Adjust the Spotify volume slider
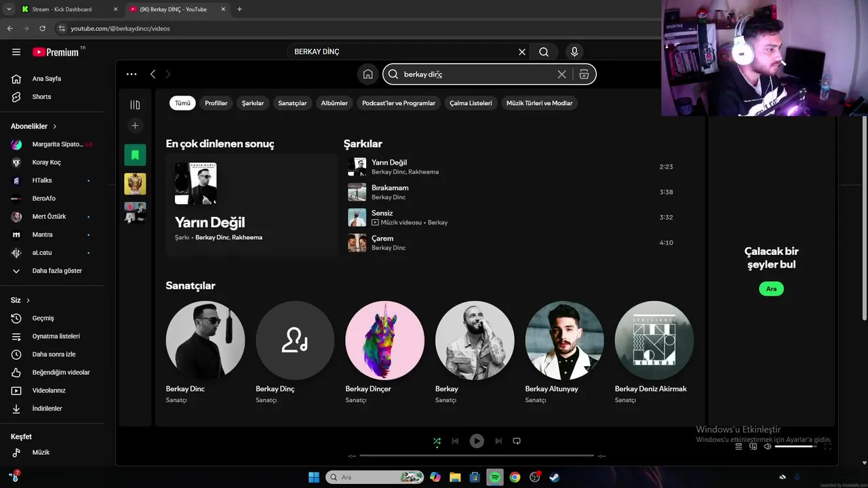The image size is (868, 488). coord(796,447)
